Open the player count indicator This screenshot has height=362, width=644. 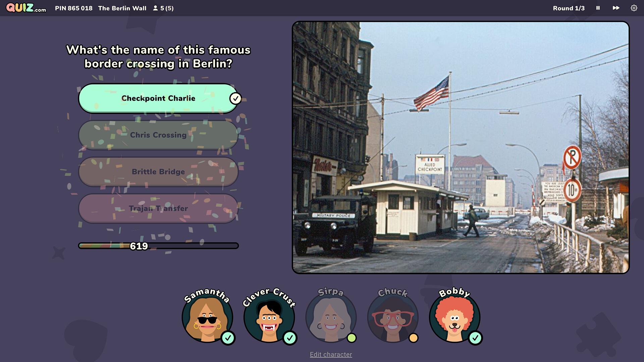[164, 8]
